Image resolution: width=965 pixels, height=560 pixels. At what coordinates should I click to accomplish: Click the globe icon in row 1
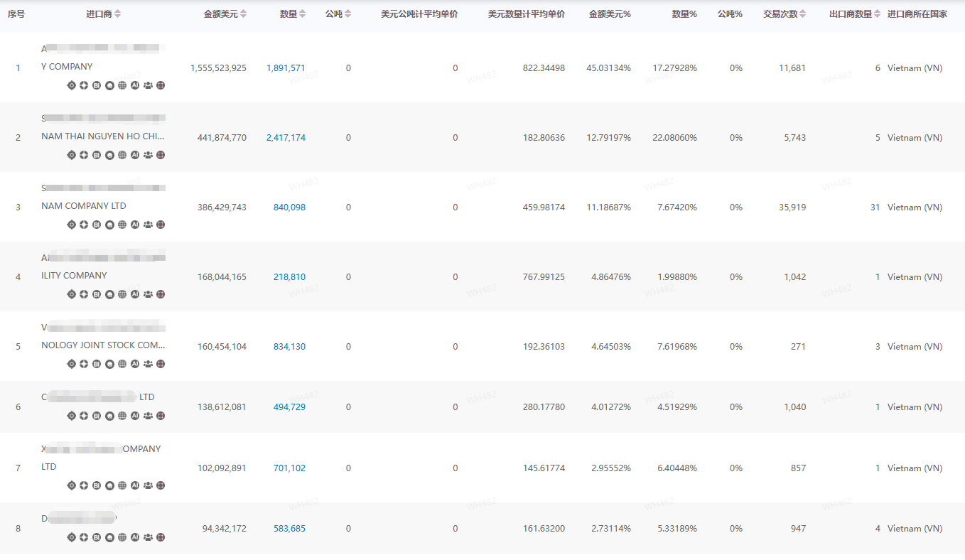(x=122, y=85)
